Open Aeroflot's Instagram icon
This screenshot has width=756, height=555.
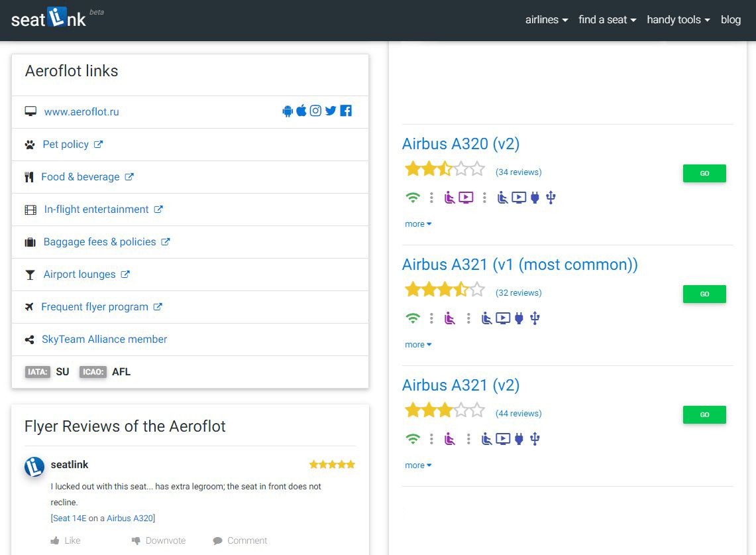click(x=315, y=111)
